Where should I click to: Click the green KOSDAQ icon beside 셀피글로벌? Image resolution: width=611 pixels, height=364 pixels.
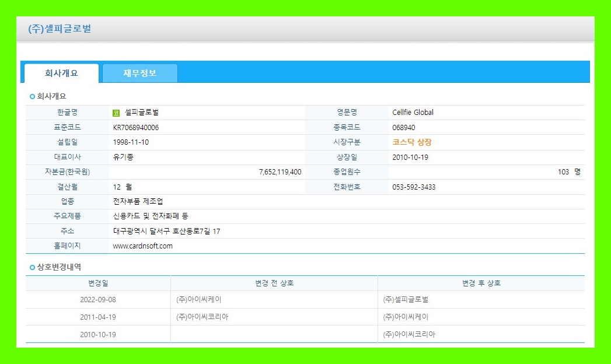click(116, 113)
